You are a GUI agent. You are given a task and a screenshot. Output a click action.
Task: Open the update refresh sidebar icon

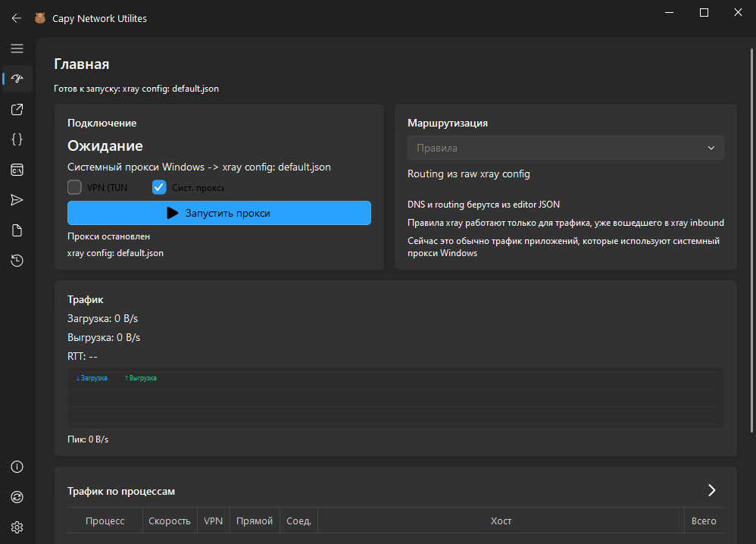coord(17,497)
